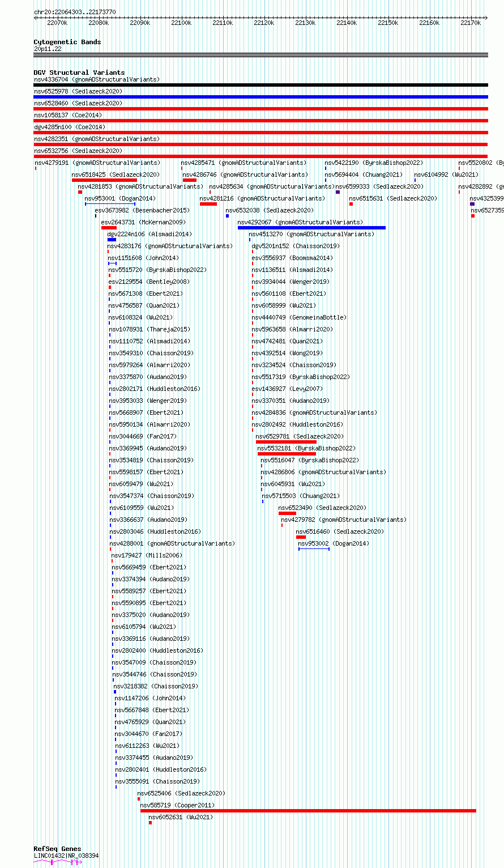Open dgv2224n106 (Alsmadi2014) label

pos(150,234)
